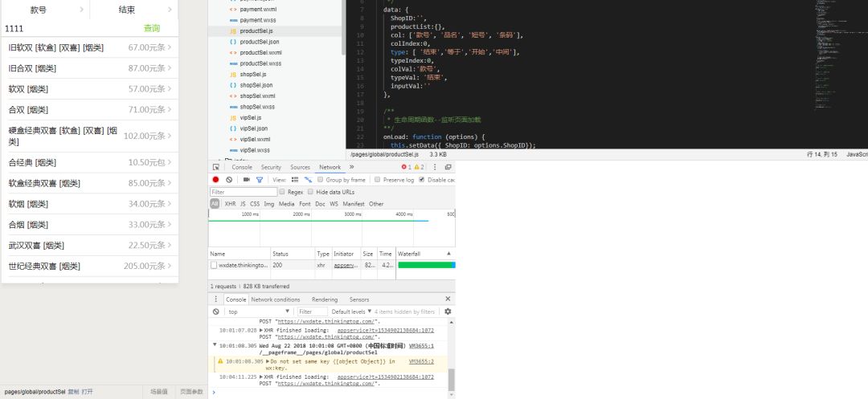Open the console top context dropdown
The height and width of the screenshot is (399, 868).
tap(258, 311)
